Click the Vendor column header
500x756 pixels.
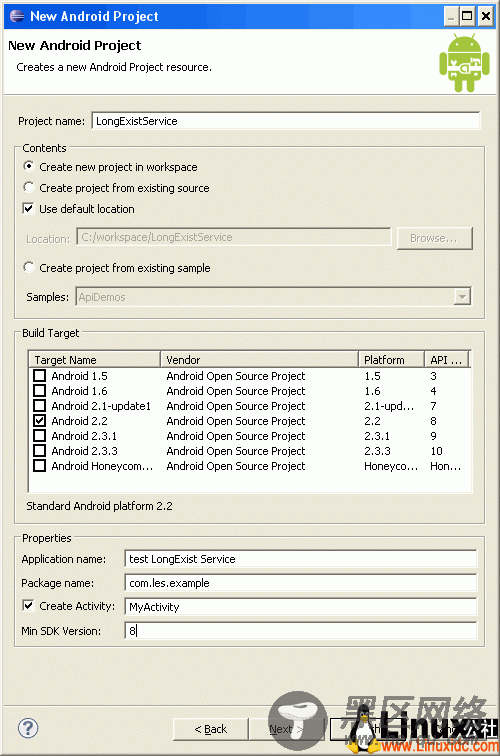tap(259, 360)
